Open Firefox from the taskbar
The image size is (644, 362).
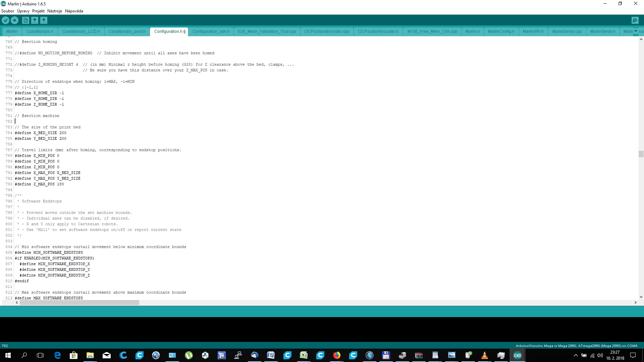[x=336, y=355]
